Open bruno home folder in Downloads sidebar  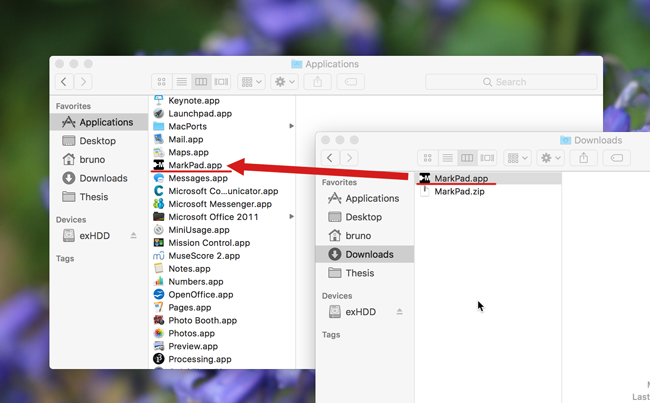pyautogui.click(x=358, y=236)
